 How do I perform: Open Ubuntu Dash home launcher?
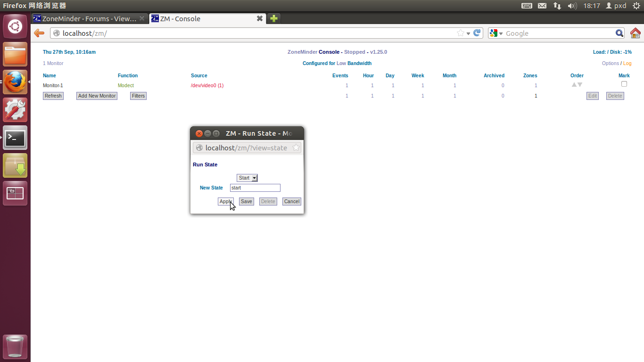(x=15, y=26)
